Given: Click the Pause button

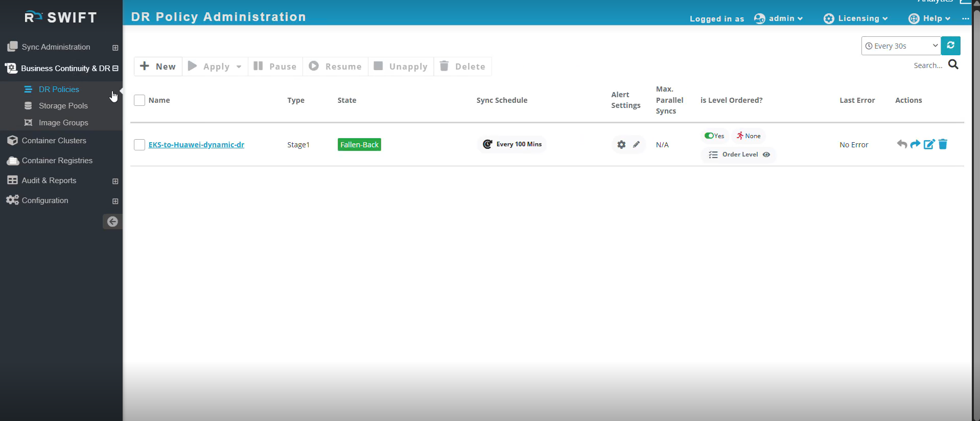Looking at the screenshot, I should [275, 67].
